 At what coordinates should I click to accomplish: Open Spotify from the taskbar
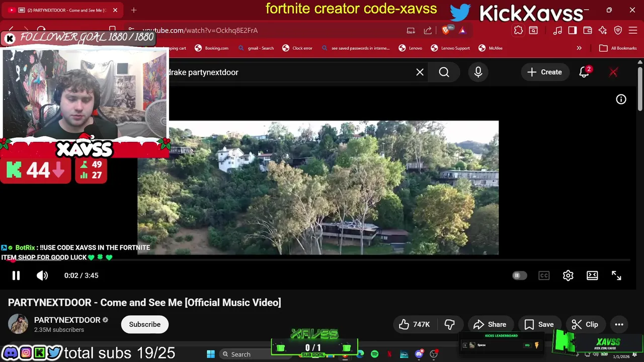tap(375, 354)
